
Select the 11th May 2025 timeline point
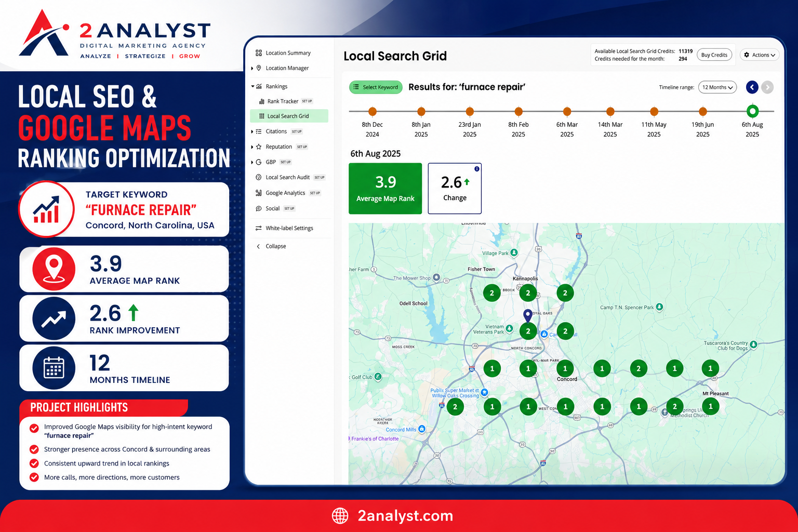tap(654, 111)
